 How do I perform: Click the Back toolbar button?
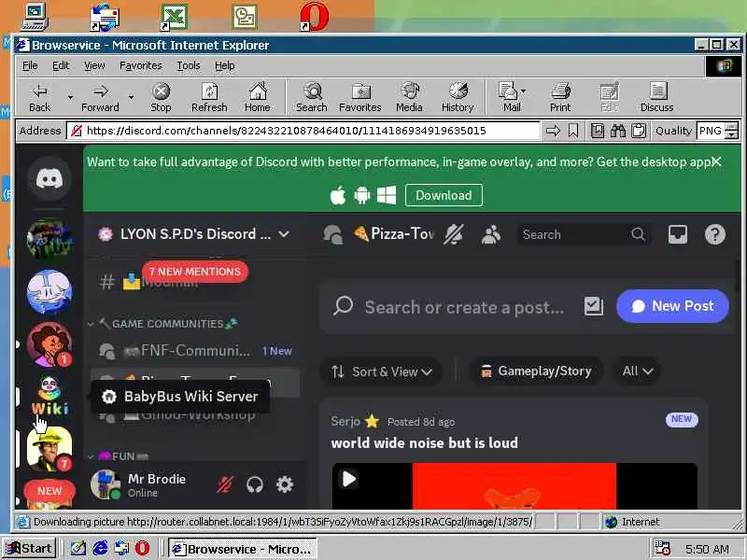click(x=39, y=98)
